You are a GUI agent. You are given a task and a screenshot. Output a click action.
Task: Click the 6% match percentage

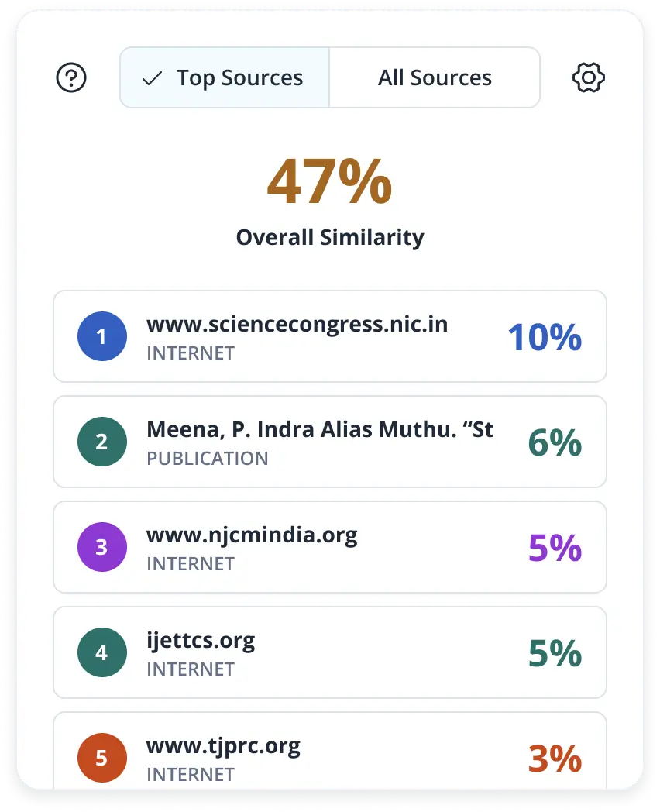555,442
